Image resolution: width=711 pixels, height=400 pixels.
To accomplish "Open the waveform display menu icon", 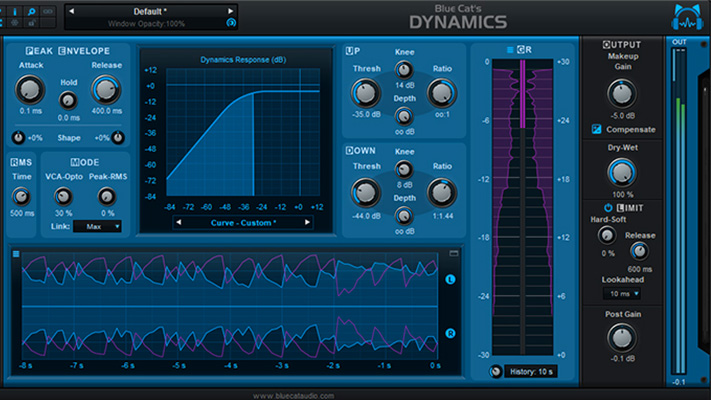I will click(x=16, y=254).
